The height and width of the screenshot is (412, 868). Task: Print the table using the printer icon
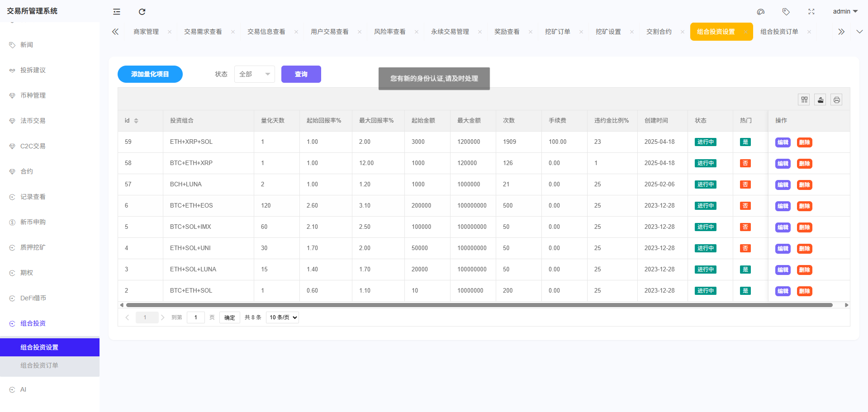tap(836, 99)
